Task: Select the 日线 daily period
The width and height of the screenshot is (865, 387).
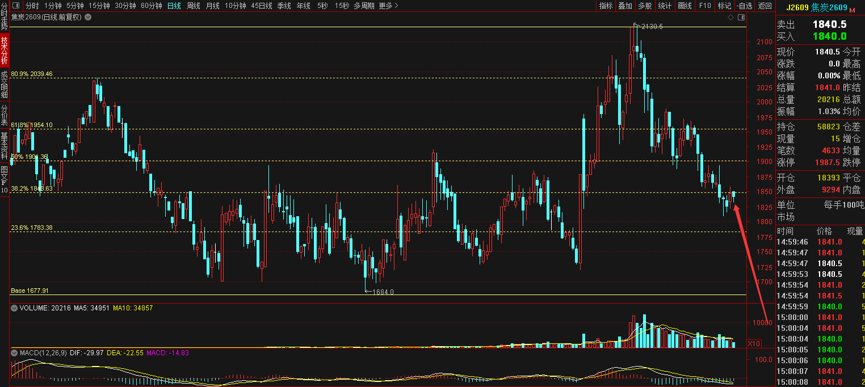Action: coord(174,6)
